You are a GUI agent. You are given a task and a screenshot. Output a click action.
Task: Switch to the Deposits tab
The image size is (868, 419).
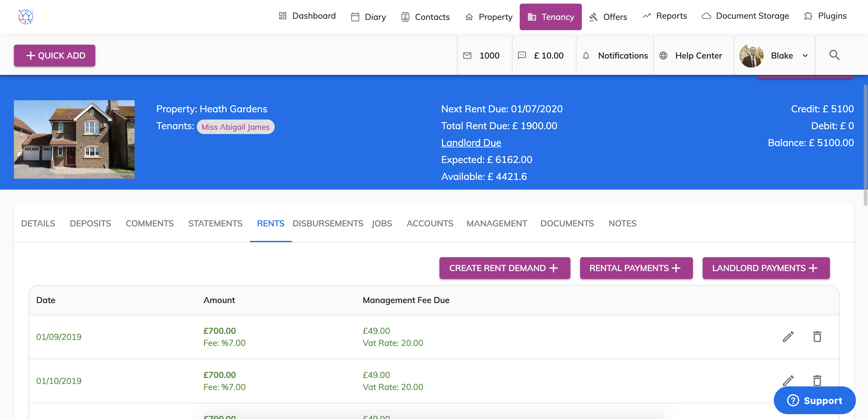pyautogui.click(x=90, y=223)
